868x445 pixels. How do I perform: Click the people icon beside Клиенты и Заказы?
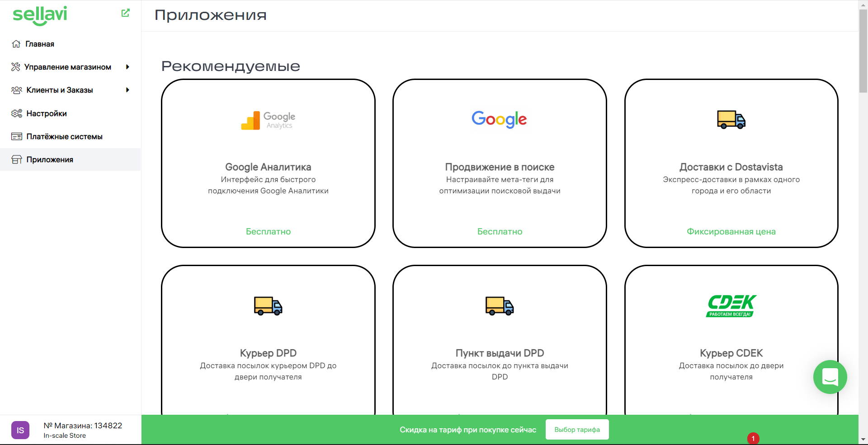tap(17, 90)
